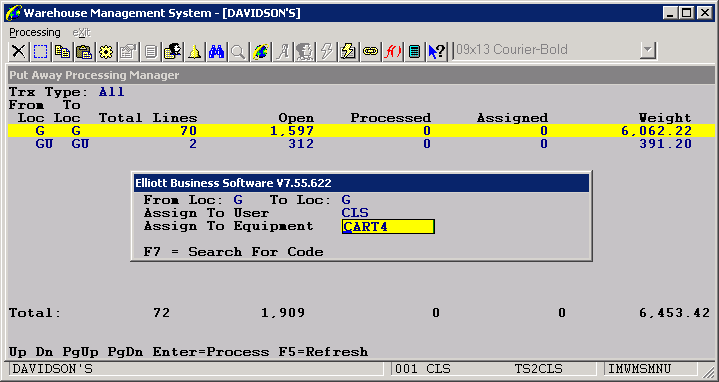This screenshot has width=719, height=382.
Task: Click the grayed magnifying glass icon
Action: 238,51
